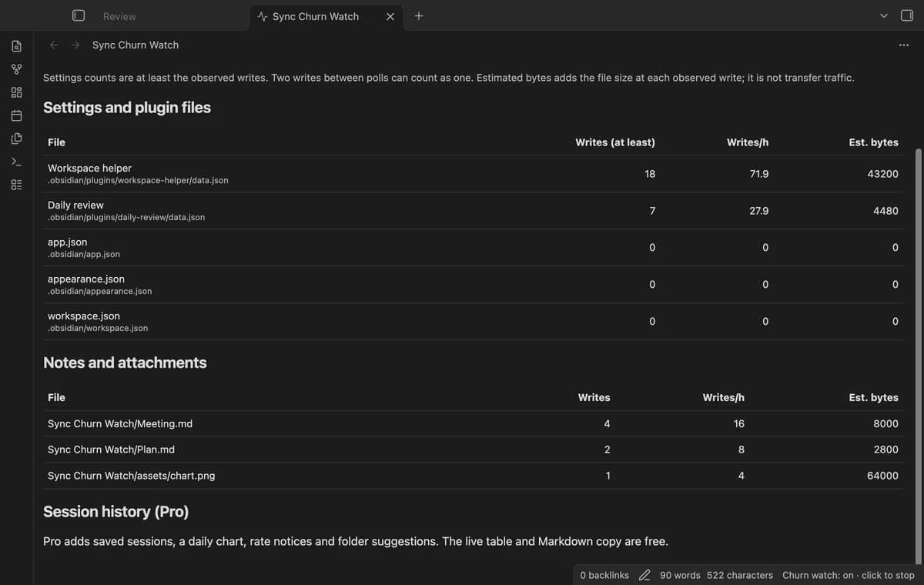The width and height of the screenshot is (924, 585).
Task: Click the workspace-helper/data.json path text
Action: point(138,180)
